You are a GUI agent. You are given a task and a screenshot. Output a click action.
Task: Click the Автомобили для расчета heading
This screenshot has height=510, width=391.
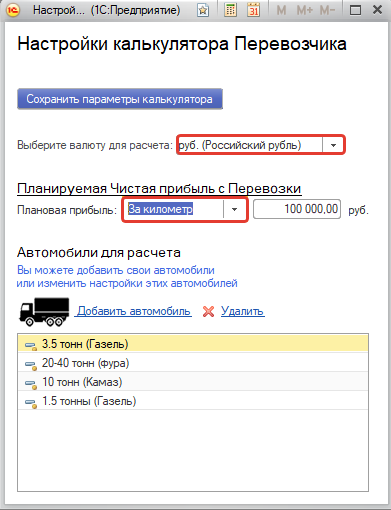point(99,252)
